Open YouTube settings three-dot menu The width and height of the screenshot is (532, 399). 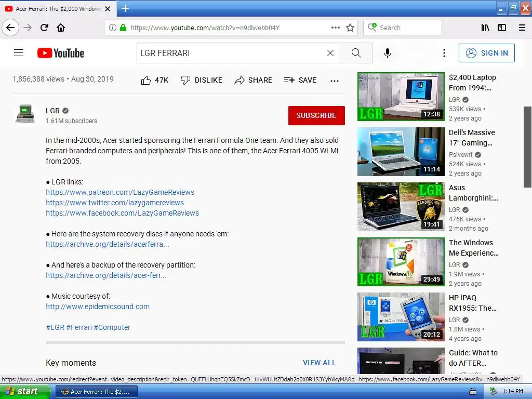tap(444, 53)
